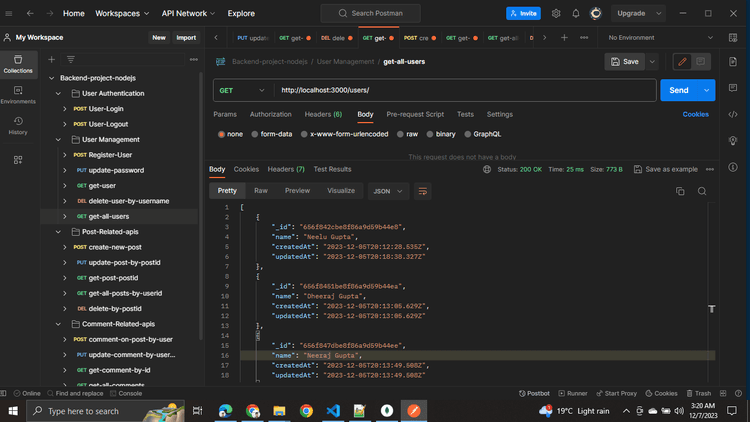Send the GET request
750x422 pixels.
point(679,90)
